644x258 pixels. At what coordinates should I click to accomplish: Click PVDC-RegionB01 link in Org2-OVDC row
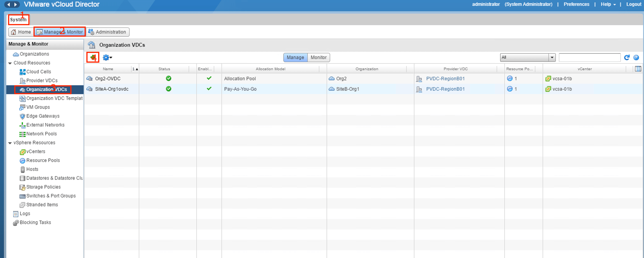click(x=445, y=79)
